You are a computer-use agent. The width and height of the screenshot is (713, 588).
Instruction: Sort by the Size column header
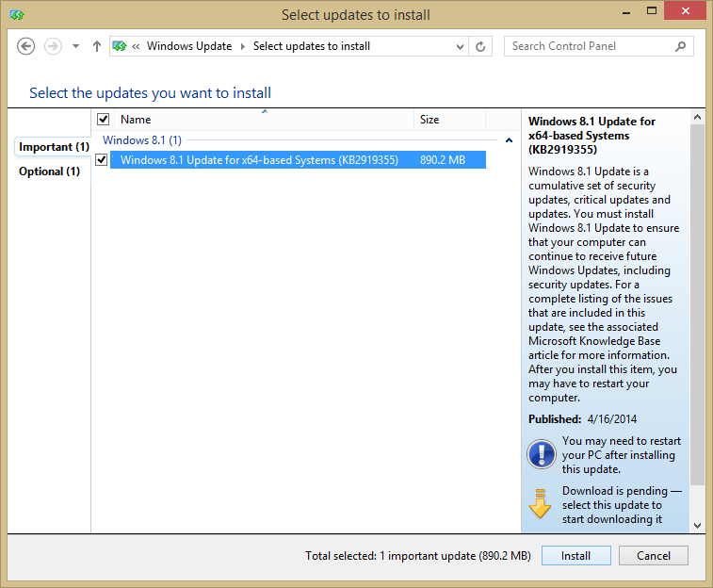(449, 120)
